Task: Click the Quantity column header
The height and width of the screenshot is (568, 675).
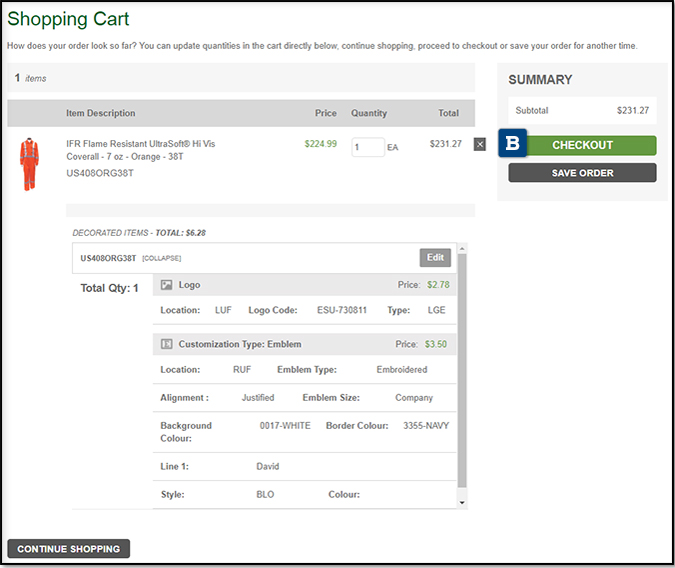Action: click(x=368, y=113)
